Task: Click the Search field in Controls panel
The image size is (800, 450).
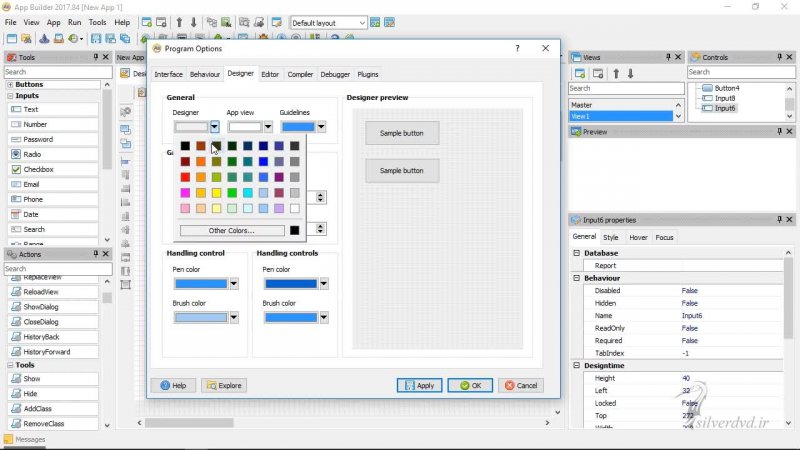Action: [738, 72]
